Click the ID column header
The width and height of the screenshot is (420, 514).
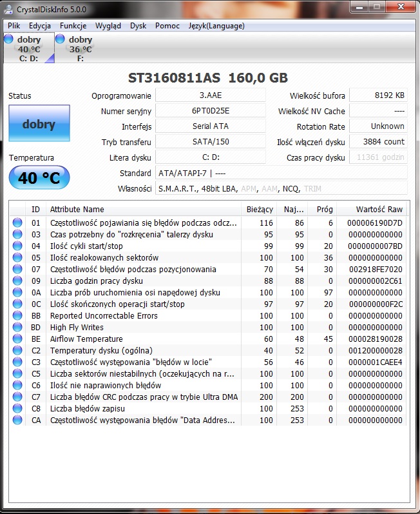[x=35, y=209]
